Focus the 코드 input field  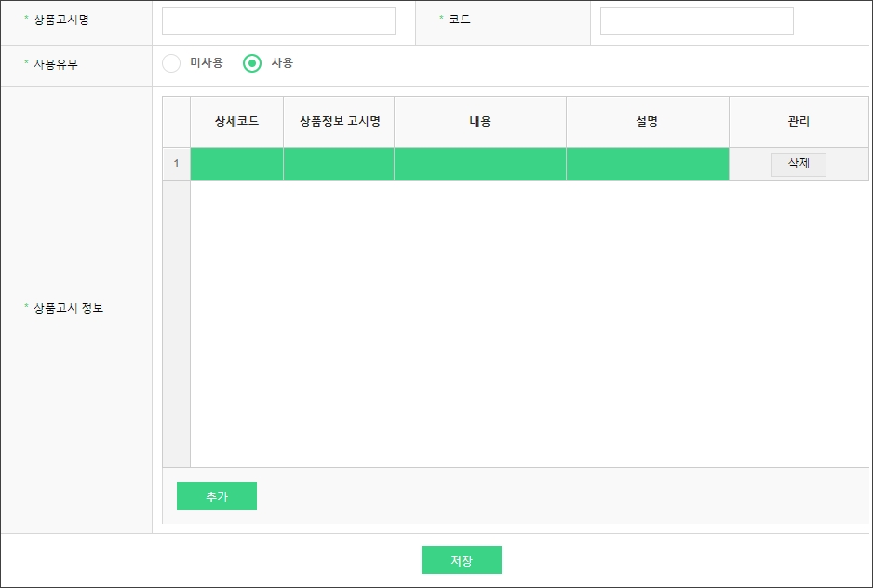[x=696, y=21]
